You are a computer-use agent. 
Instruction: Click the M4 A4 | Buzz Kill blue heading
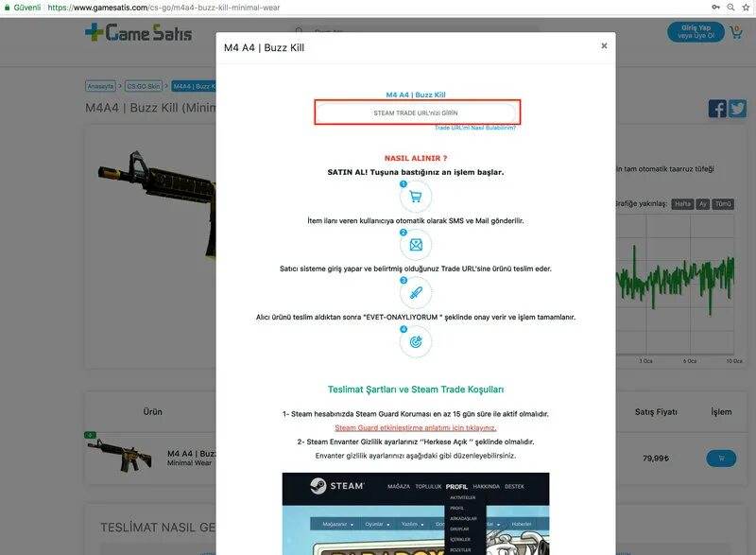tap(416, 95)
